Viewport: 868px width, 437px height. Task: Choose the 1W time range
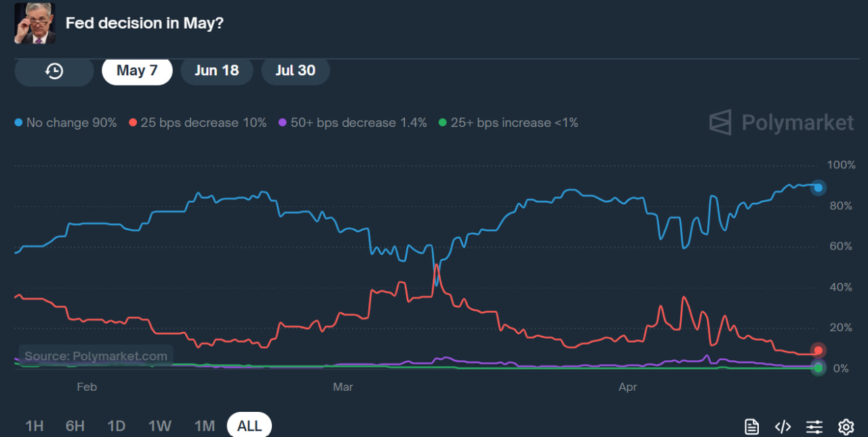coord(160,426)
